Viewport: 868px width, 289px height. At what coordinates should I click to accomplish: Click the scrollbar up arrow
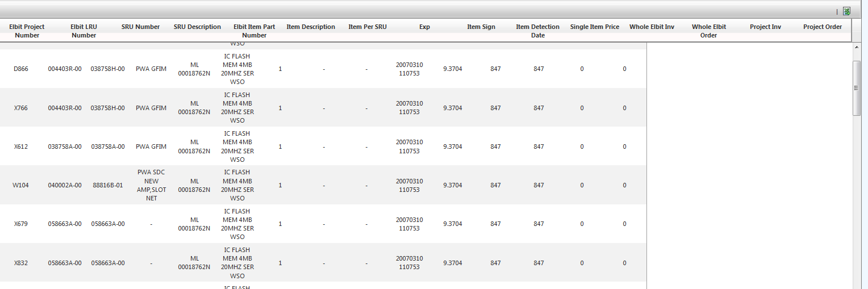857,46
